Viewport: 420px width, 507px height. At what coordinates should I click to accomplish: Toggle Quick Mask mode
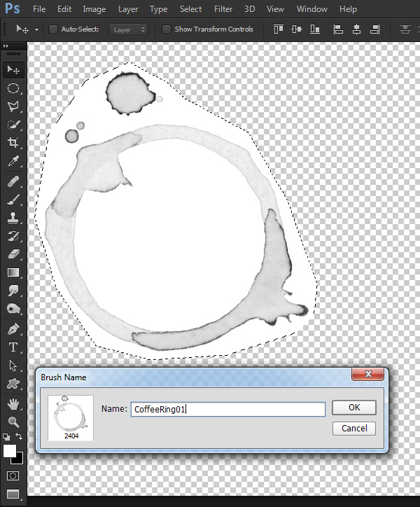click(x=13, y=475)
